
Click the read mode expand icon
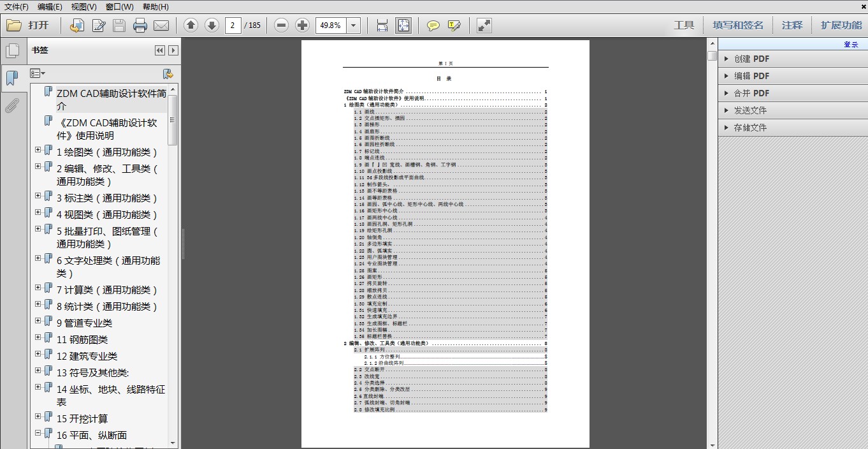484,26
